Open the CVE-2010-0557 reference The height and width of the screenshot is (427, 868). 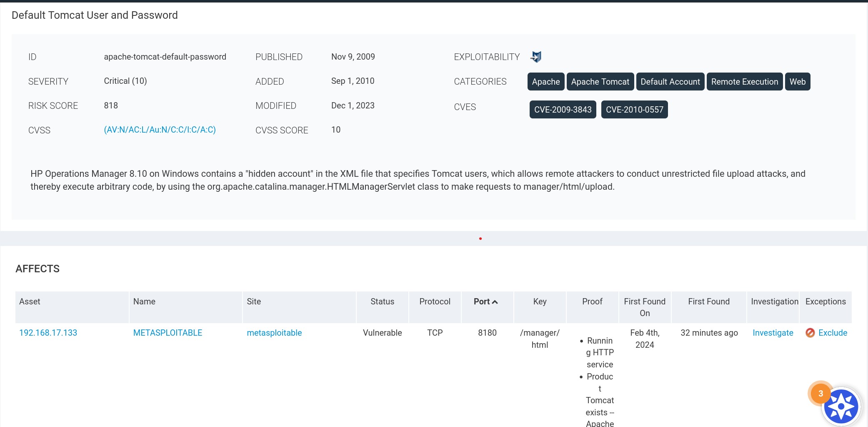pyautogui.click(x=634, y=110)
